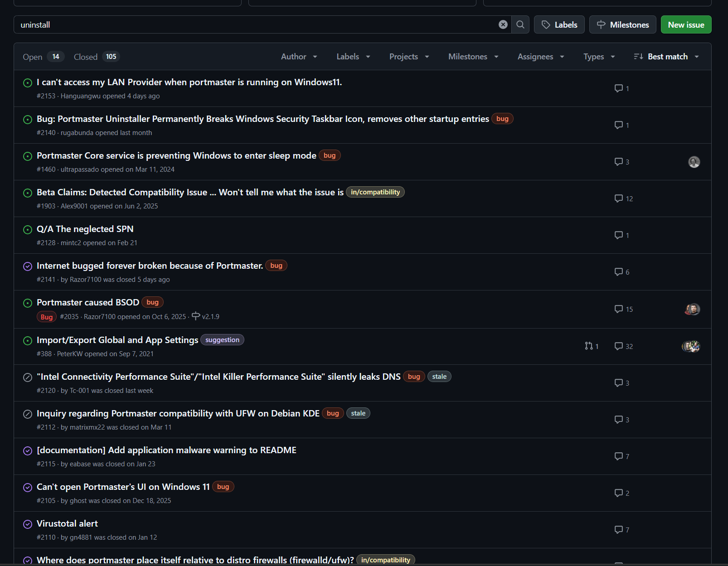Click bug label on Internet bugged issue
The image size is (728, 566).
(x=276, y=266)
